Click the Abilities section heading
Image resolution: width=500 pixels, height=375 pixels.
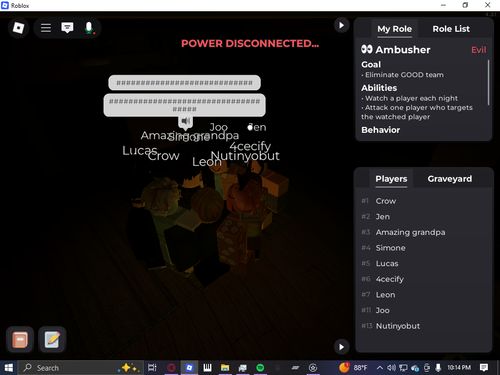click(379, 88)
